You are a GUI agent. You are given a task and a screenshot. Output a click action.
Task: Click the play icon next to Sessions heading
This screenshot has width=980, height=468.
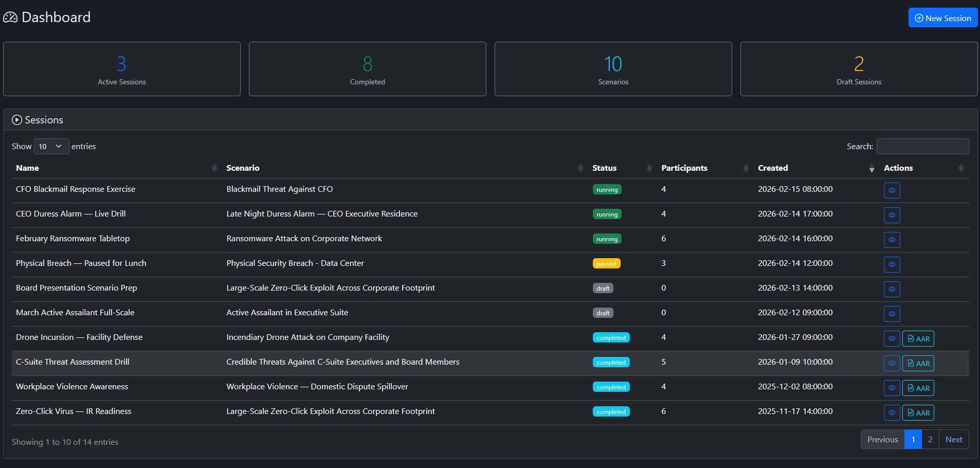(x=17, y=119)
